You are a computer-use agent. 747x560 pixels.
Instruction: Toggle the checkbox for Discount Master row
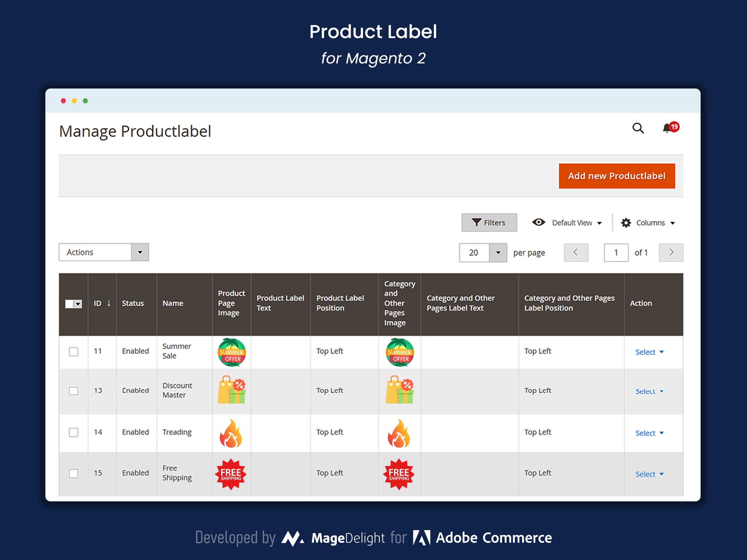click(x=74, y=391)
